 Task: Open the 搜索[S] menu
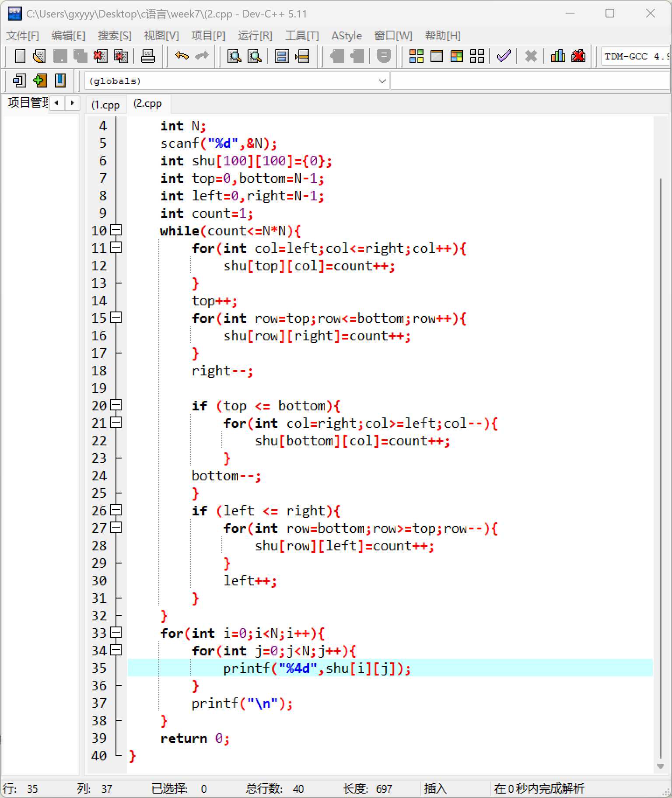click(x=115, y=35)
